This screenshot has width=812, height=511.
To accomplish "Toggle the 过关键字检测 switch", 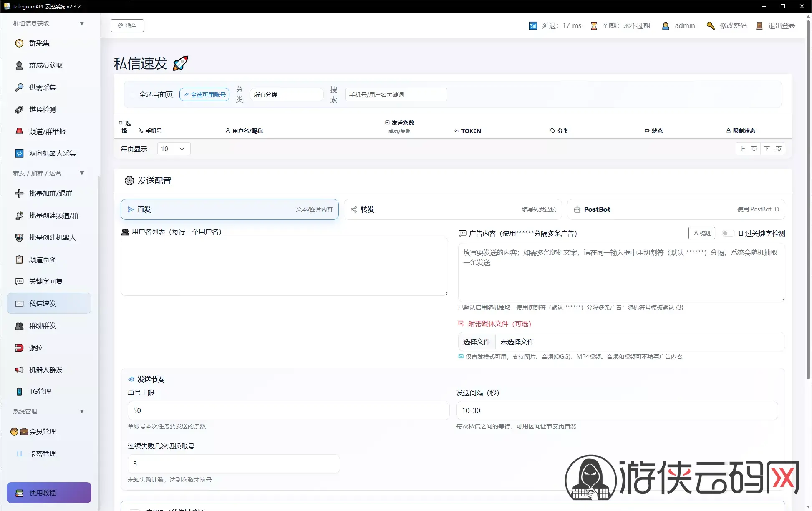I will (x=728, y=233).
